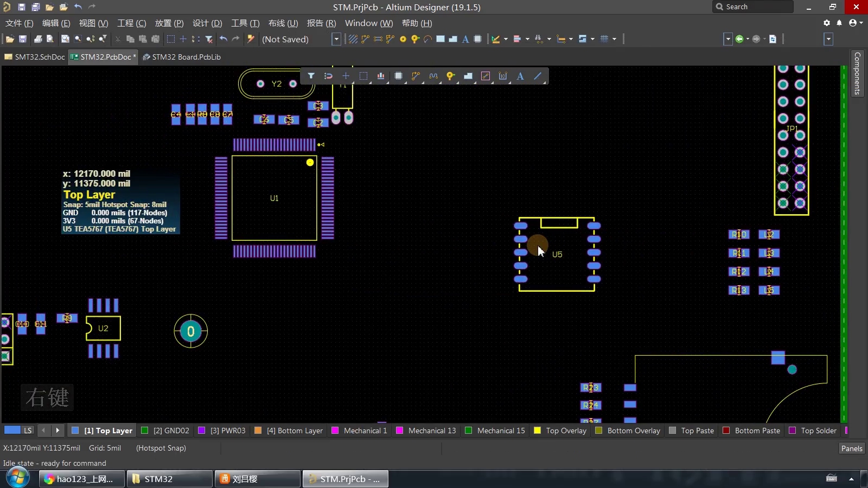
Task: Click the Top Overlay yellow color swatch
Action: point(537,431)
